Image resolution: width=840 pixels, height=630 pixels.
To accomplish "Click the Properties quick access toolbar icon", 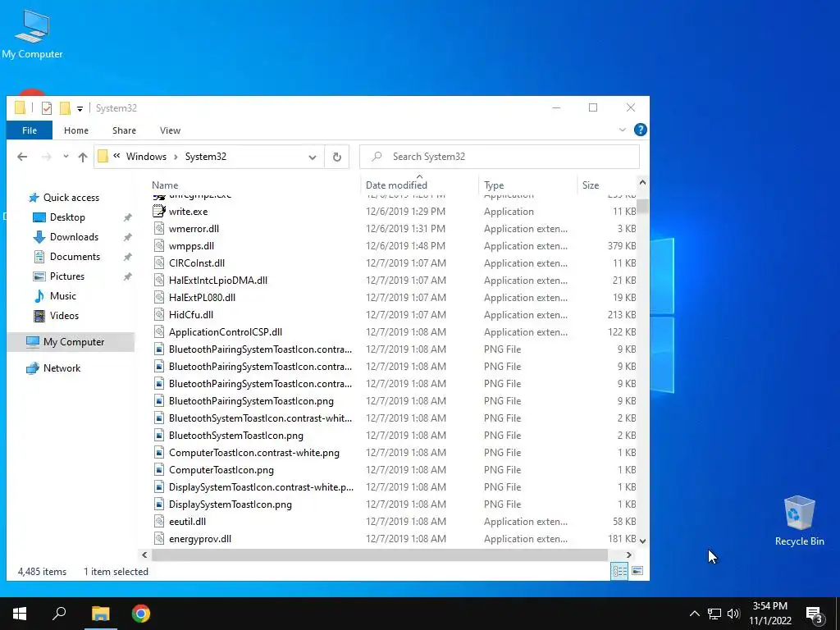I will (47, 108).
